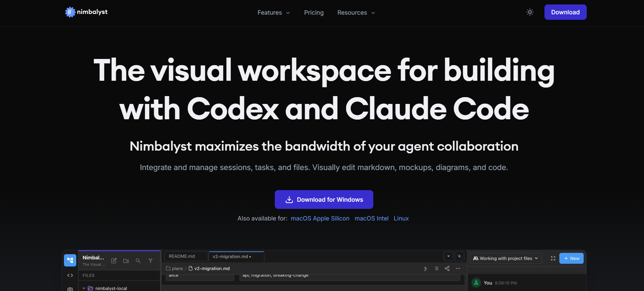Go to the Pricing page
The width and height of the screenshot is (644, 291).
tap(314, 13)
